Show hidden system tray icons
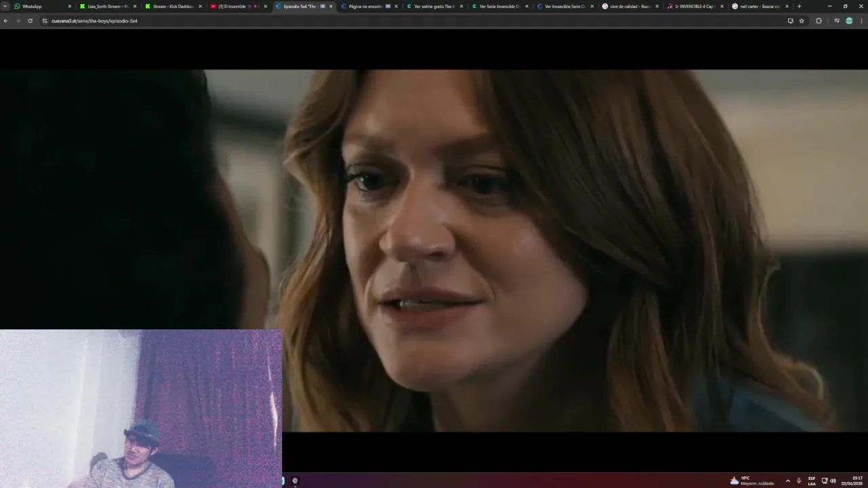This screenshot has height=488, width=868. (x=787, y=481)
